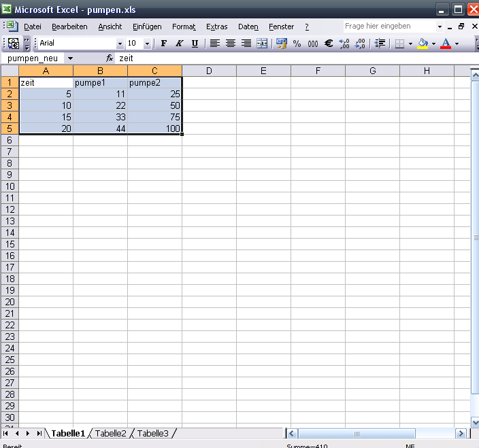
Task: Open the Bearbeiten menu
Action: coord(69,27)
